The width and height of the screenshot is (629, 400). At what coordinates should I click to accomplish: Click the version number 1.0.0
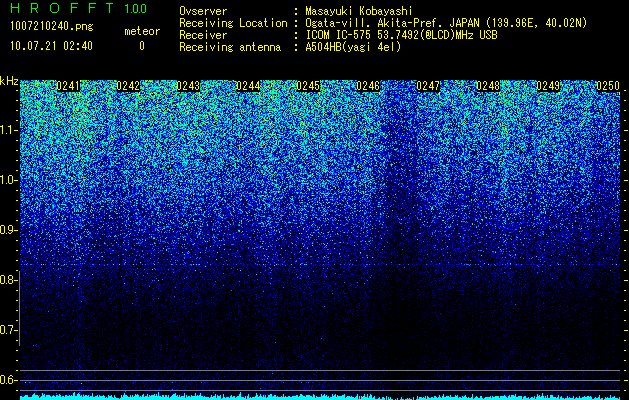[136, 9]
